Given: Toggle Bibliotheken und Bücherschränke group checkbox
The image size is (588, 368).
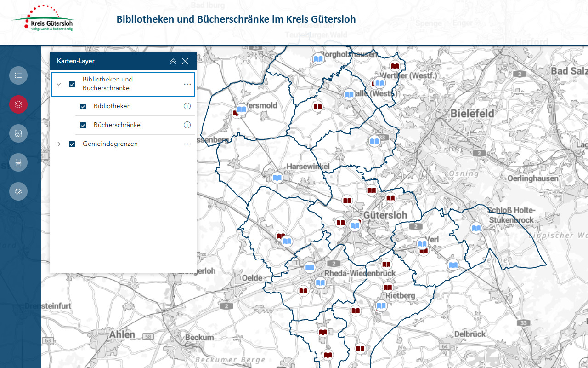Looking at the screenshot, I should tap(72, 84).
